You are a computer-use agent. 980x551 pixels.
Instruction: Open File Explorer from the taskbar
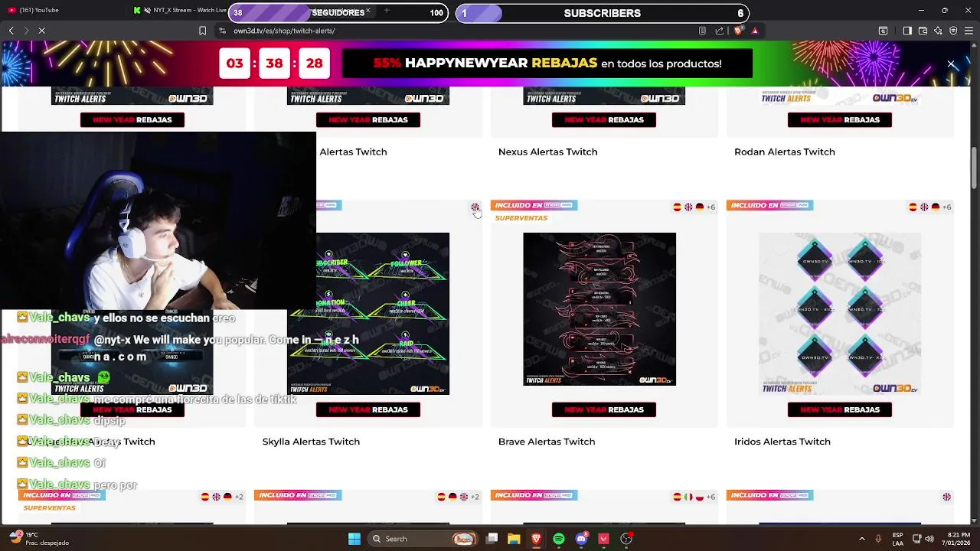pyautogui.click(x=514, y=539)
